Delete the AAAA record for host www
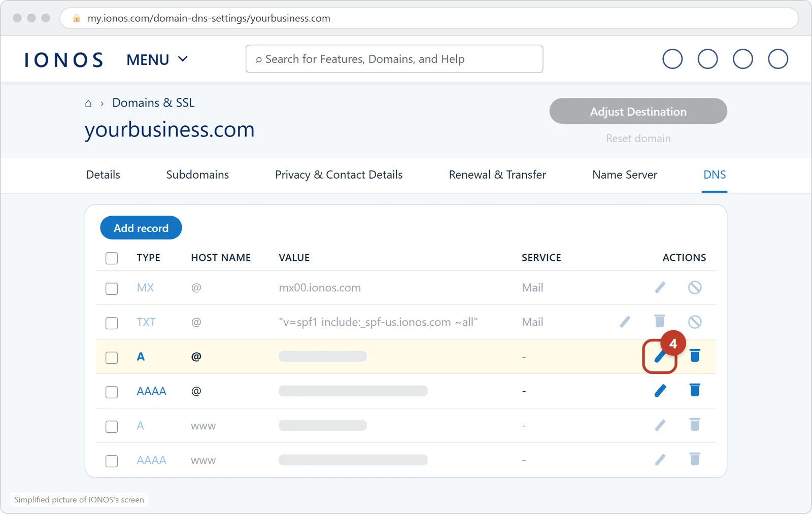Screen dimensions: 812x514 pos(695,459)
